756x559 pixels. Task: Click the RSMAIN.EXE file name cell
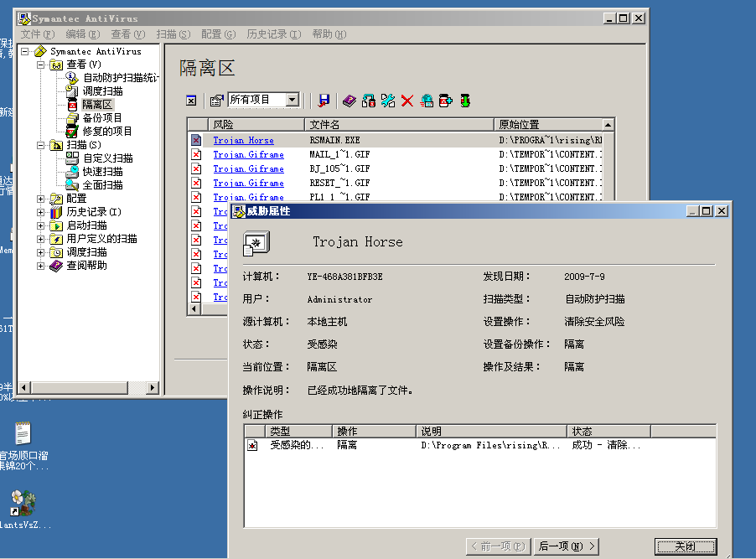(334, 140)
